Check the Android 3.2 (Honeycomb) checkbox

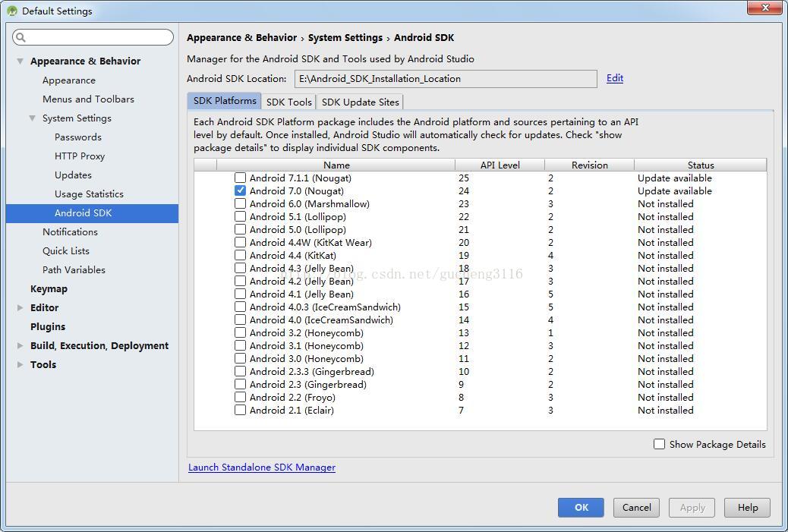240,332
